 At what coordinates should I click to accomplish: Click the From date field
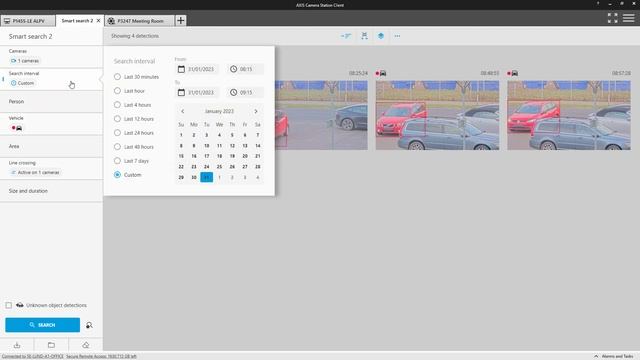[196, 69]
